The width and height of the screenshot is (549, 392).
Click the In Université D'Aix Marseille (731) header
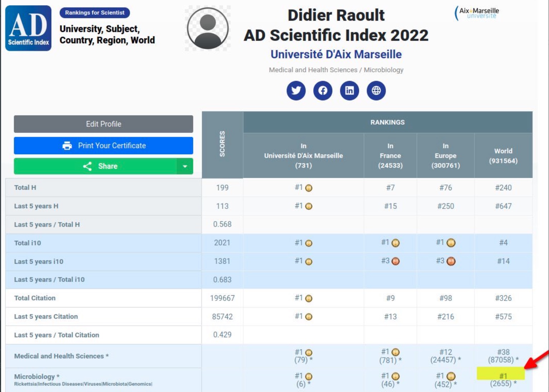pos(304,156)
